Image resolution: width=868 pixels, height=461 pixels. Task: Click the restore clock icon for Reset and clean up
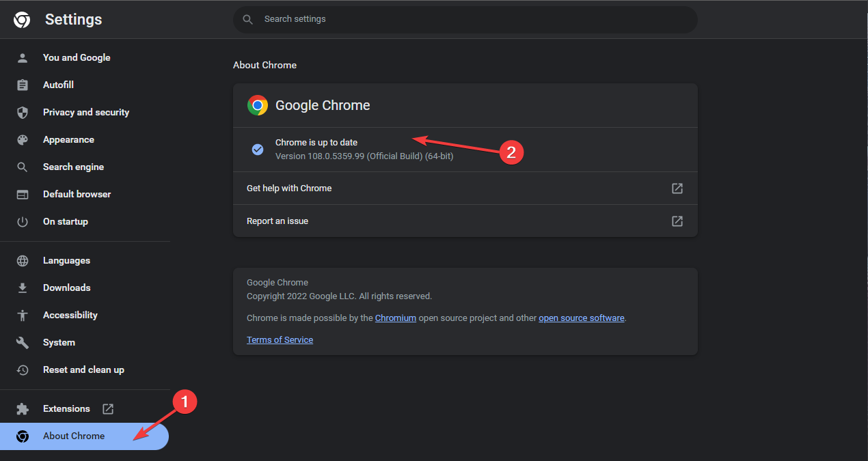23,369
